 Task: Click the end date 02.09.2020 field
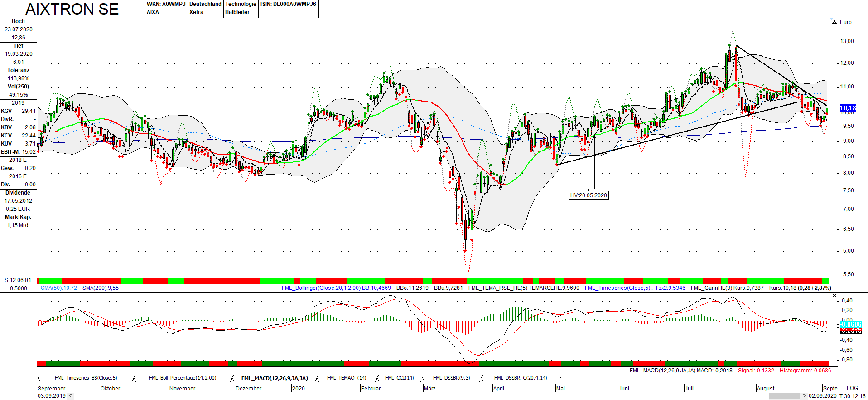[x=823, y=396]
